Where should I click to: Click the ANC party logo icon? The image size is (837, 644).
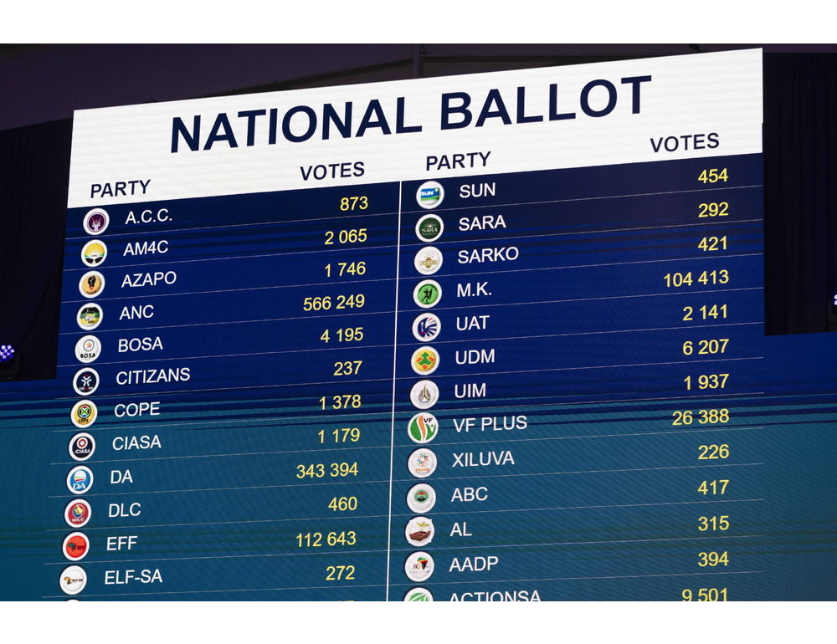coord(90,316)
